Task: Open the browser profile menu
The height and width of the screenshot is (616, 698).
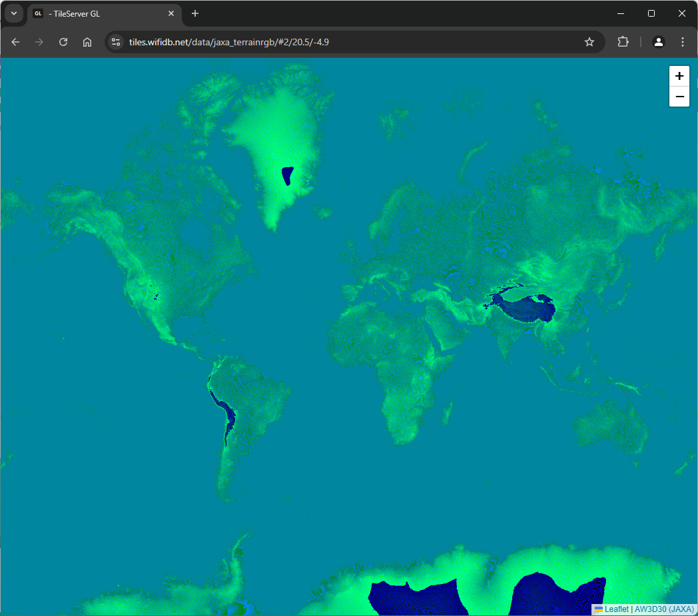Action: tap(658, 42)
